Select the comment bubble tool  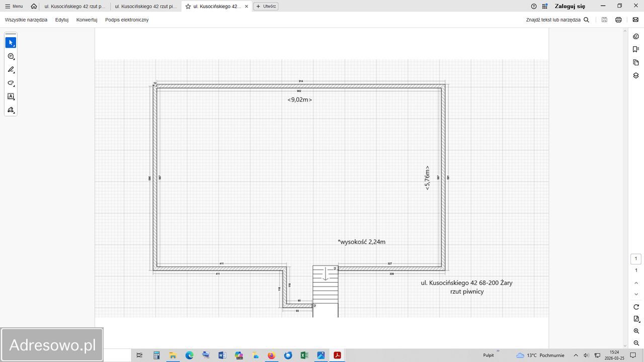click(11, 56)
